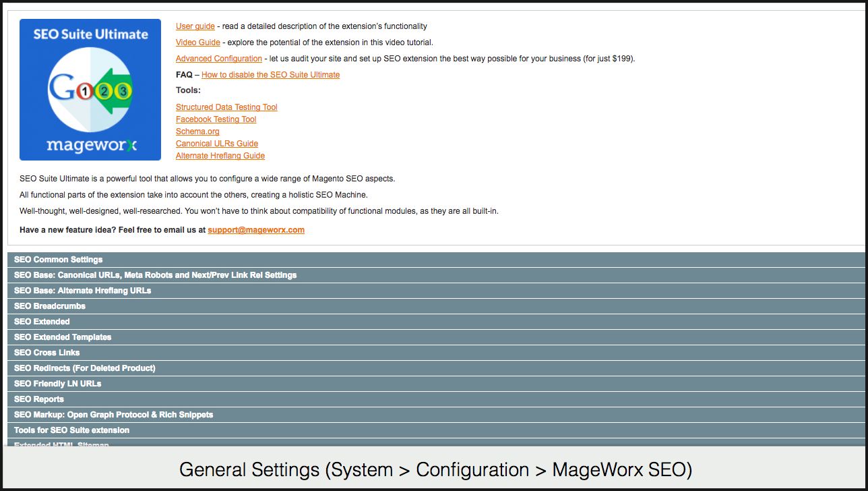Screen dimensions: 868x491
Task: Expand the SEO Extended Templates section
Action: click(x=63, y=337)
